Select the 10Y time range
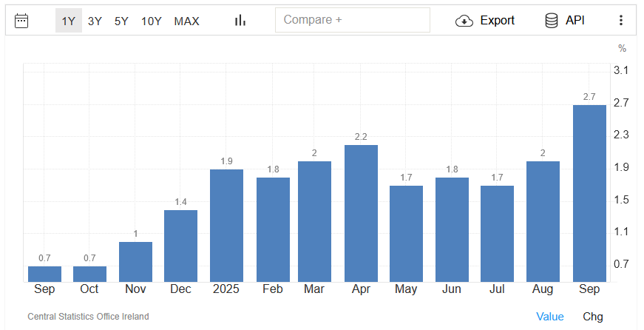The width and height of the screenshot is (644, 330). [x=151, y=21]
